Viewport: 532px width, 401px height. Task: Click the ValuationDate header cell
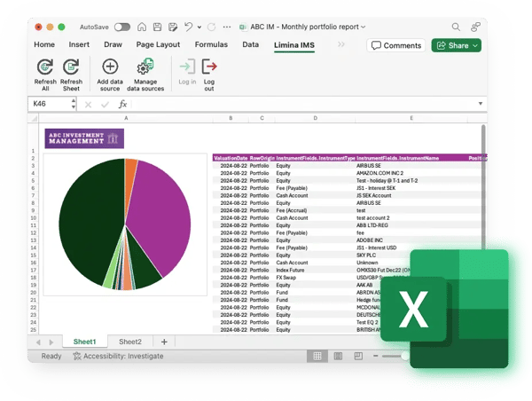pos(231,158)
